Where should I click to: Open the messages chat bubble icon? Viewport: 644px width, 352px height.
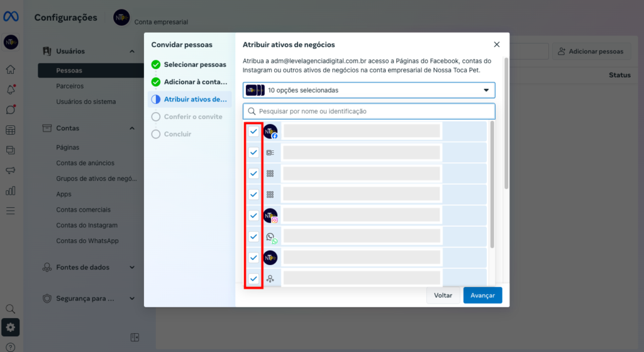tap(11, 110)
